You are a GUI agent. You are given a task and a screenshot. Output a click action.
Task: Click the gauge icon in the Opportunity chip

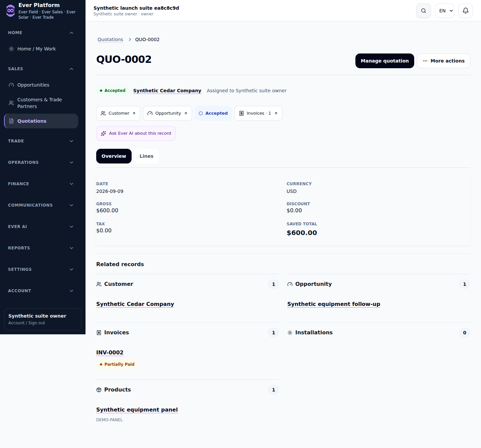150,113
